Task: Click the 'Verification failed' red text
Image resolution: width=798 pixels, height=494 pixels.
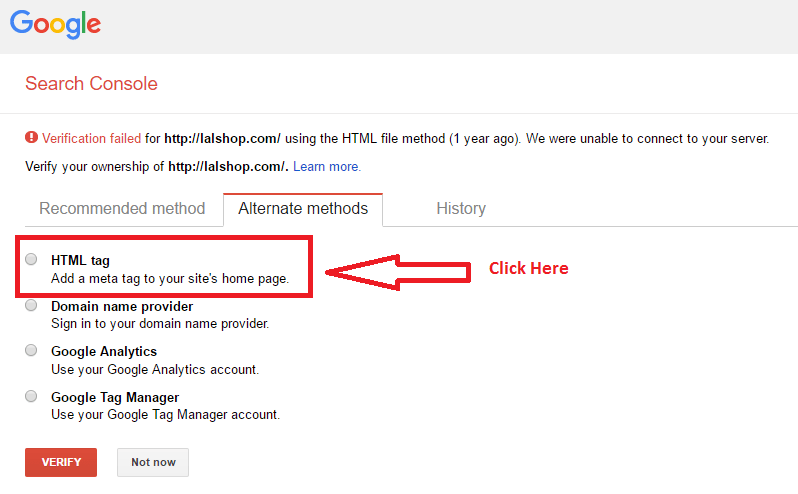Action: (91, 138)
